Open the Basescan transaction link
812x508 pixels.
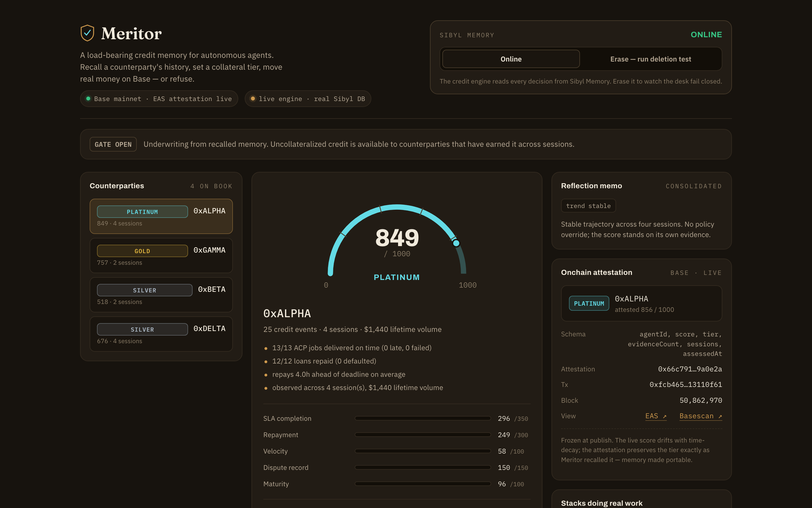click(x=701, y=416)
